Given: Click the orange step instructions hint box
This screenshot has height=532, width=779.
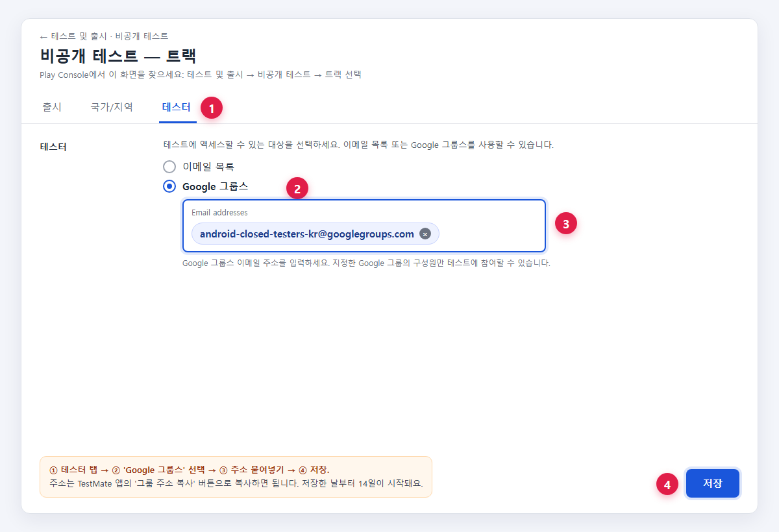Looking at the screenshot, I should 236,477.
